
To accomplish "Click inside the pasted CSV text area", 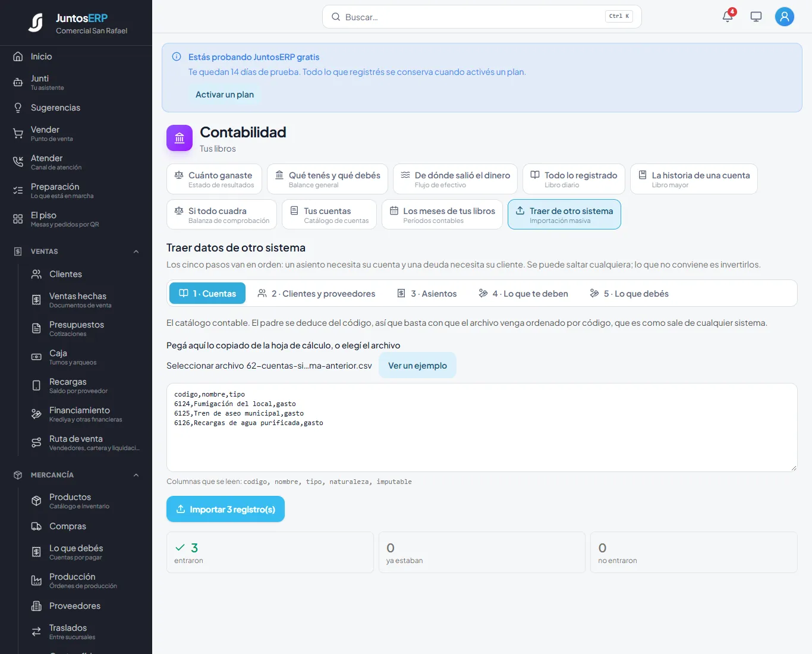I will click(x=481, y=427).
